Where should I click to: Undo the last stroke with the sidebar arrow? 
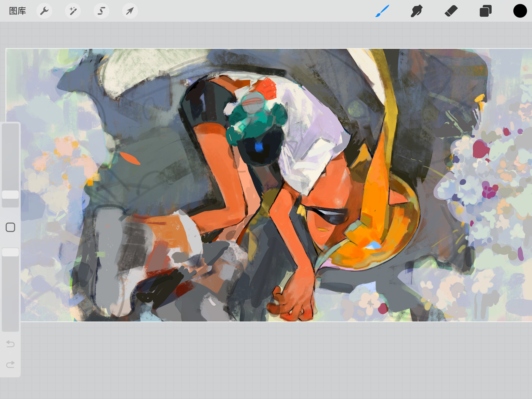pos(10,343)
